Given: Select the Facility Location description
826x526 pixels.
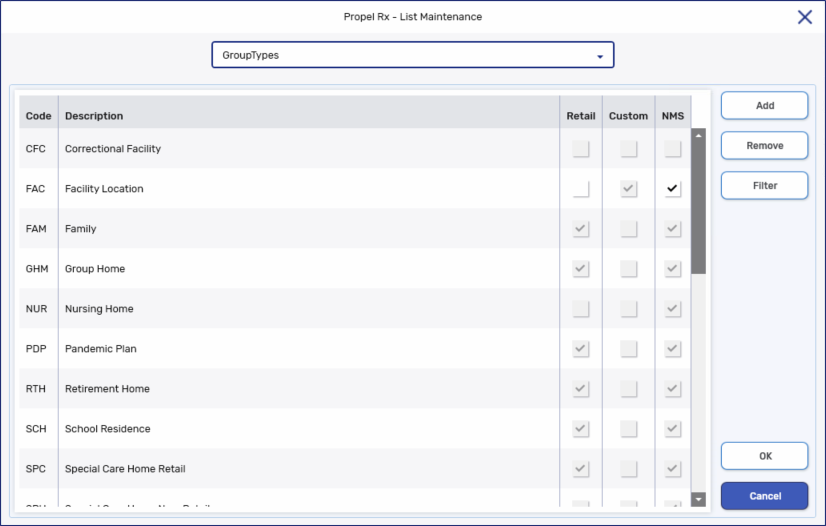Looking at the screenshot, I should tap(309, 188).
